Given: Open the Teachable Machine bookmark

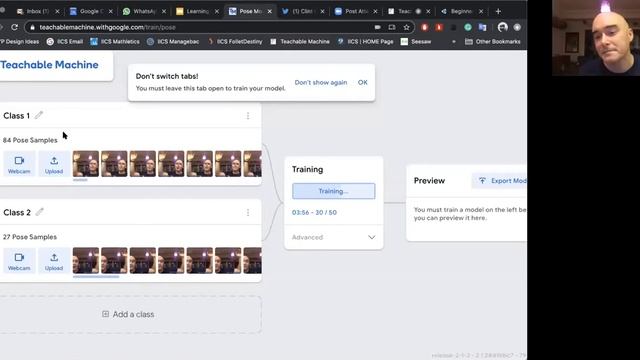Looking at the screenshot, I should [300, 42].
